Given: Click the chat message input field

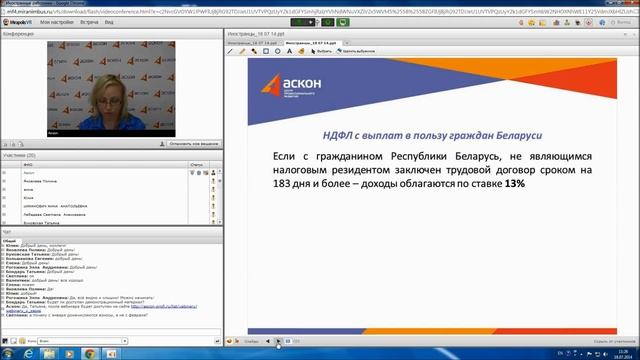Looking at the screenshot, I should (x=111, y=331).
